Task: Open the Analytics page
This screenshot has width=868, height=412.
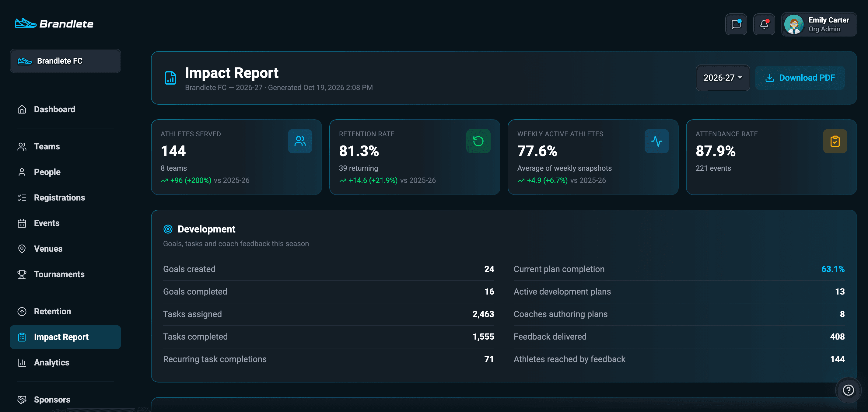Action: pos(65,362)
